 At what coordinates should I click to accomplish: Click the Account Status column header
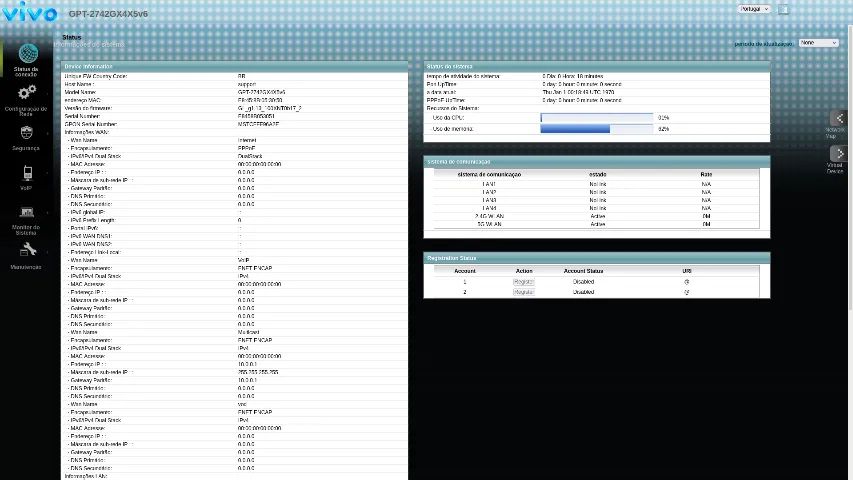[583, 271]
